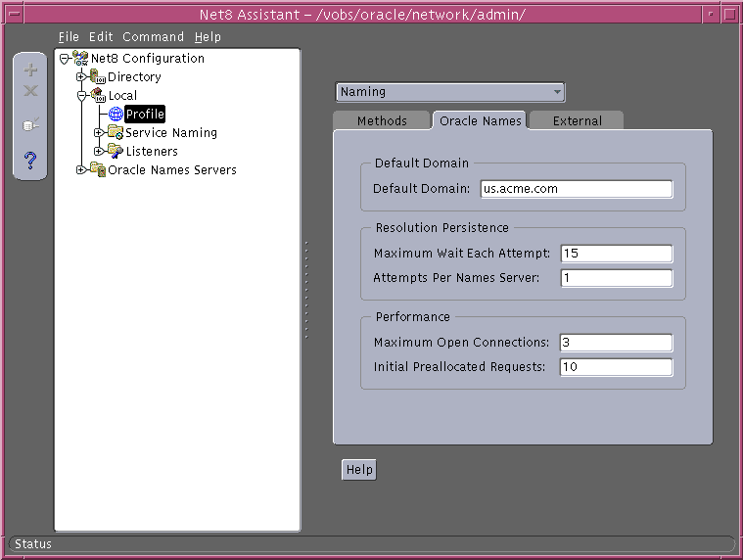This screenshot has height=560, width=743.
Task: Expand the Directory tree node
Action: point(81,77)
